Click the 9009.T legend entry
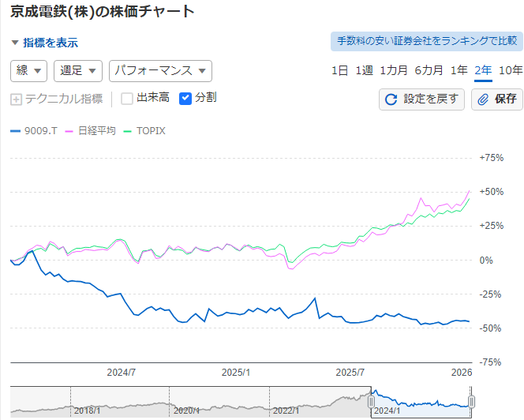This screenshot has width=524, height=420. [x=34, y=131]
